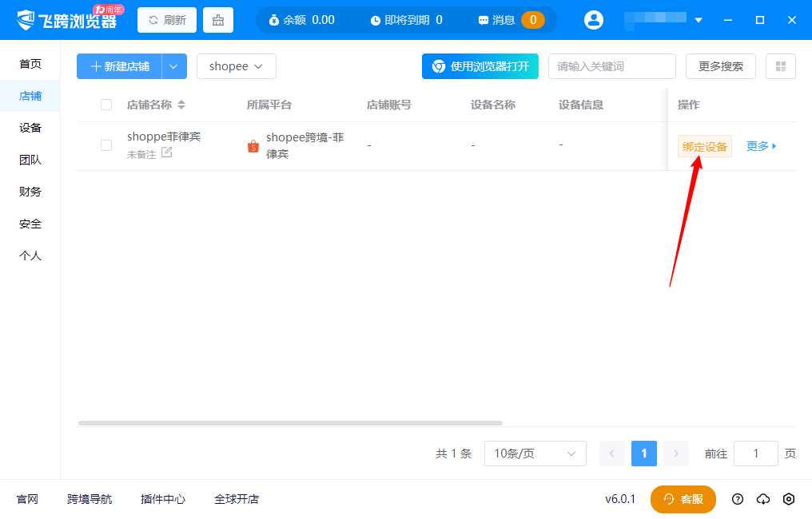Image resolution: width=812 pixels, height=519 pixels.
Task: Go to the 首页 sidebar tab
Action: (x=30, y=64)
